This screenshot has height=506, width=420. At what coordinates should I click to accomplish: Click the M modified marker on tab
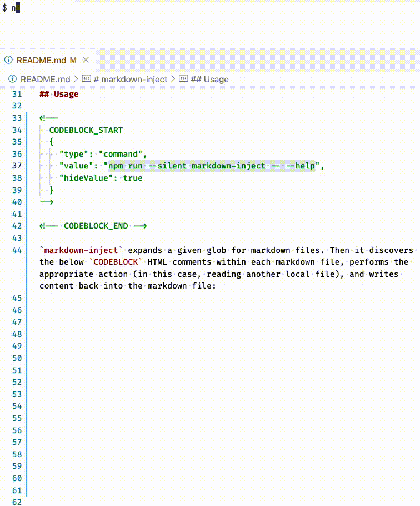click(73, 61)
